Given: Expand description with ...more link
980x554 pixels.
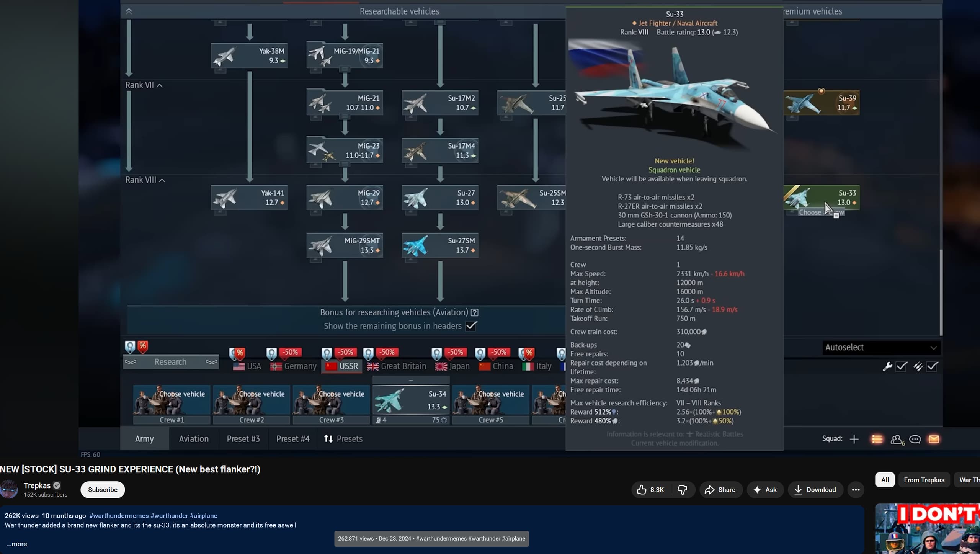Looking at the screenshot, I should click(x=16, y=544).
